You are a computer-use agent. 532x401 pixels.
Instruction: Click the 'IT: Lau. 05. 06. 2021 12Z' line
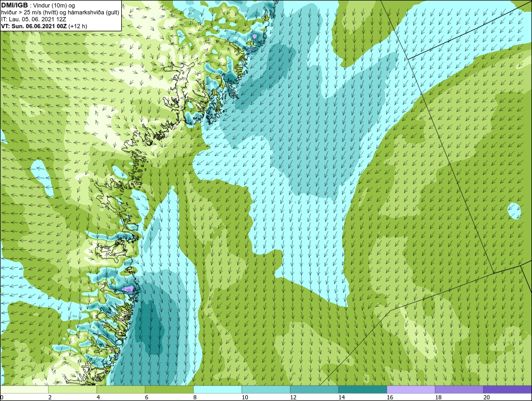point(32,19)
